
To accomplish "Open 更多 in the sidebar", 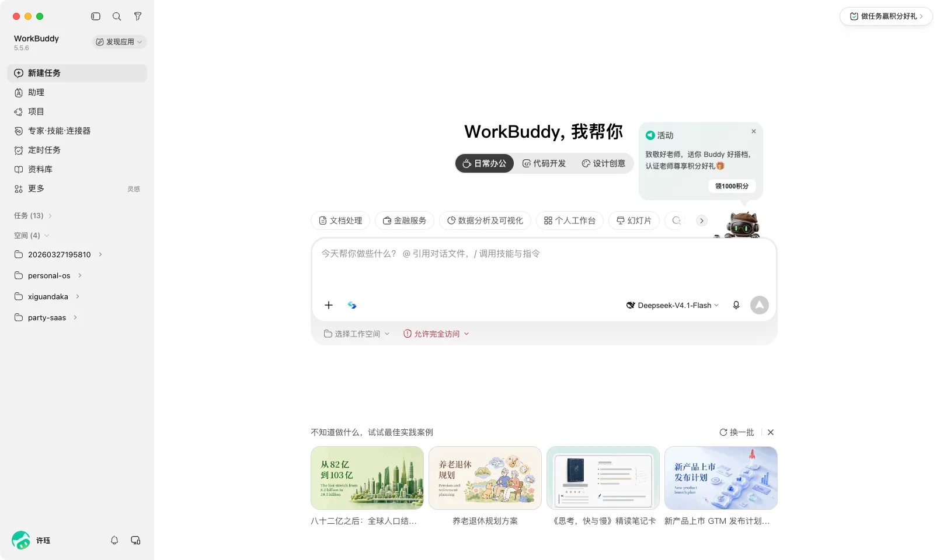I will (x=77, y=188).
